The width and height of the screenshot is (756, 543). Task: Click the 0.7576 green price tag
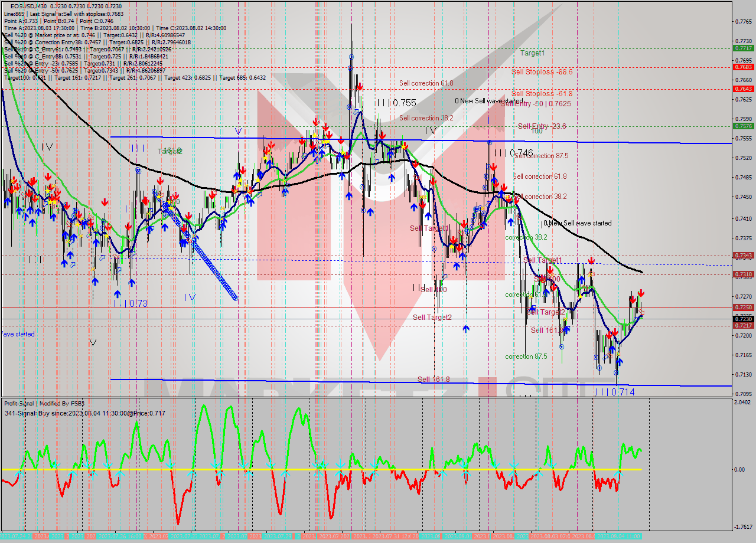coord(742,126)
